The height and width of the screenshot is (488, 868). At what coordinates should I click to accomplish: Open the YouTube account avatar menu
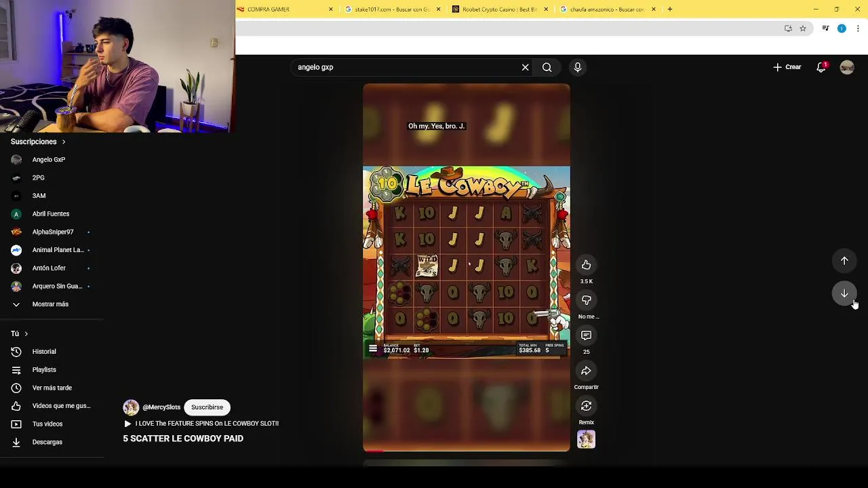(847, 67)
